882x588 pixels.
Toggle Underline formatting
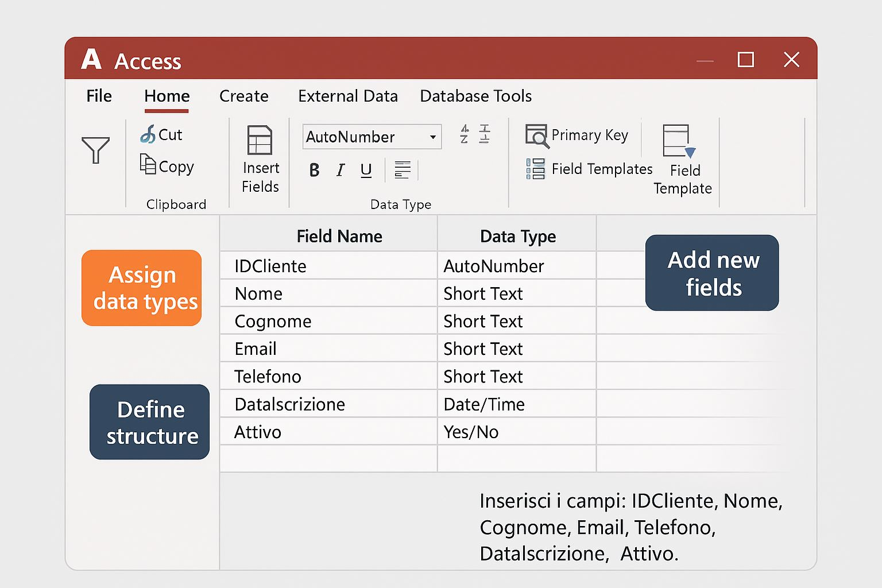tap(366, 170)
